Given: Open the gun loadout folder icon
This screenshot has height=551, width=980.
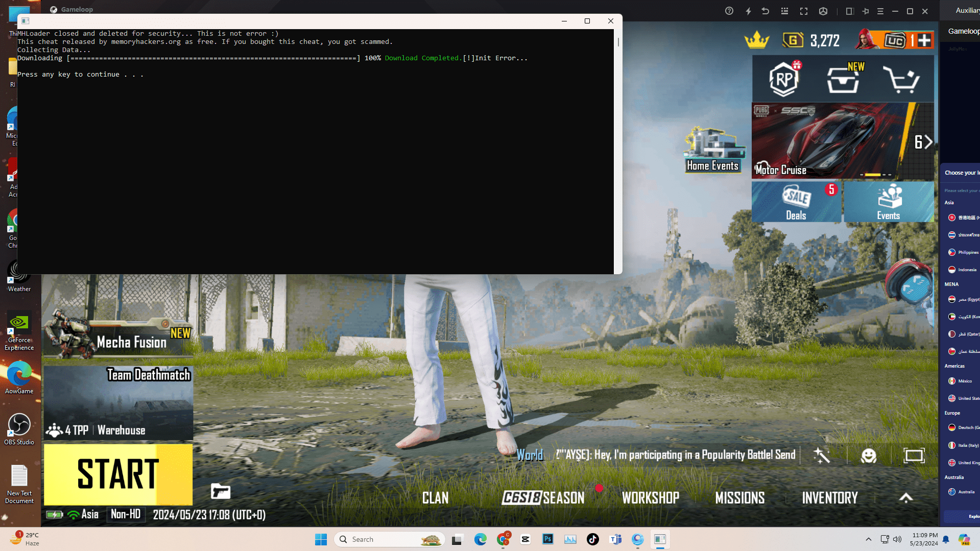Looking at the screenshot, I should pyautogui.click(x=221, y=491).
